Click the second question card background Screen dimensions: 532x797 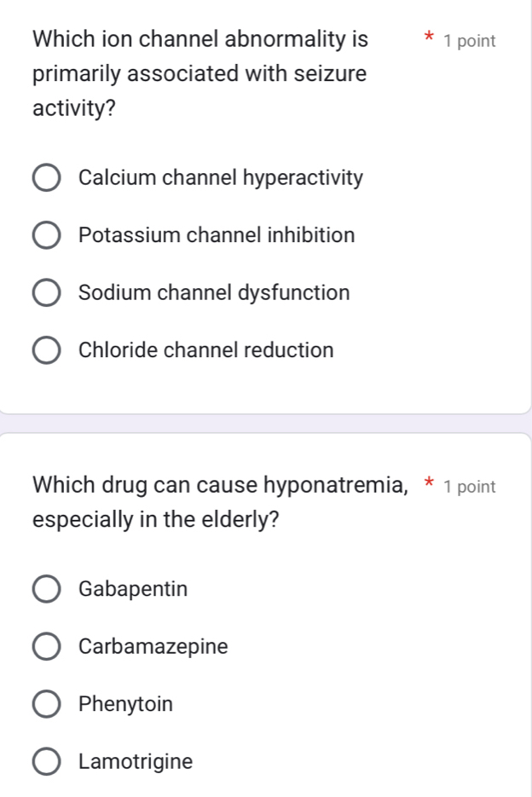[x=266, y=546]
